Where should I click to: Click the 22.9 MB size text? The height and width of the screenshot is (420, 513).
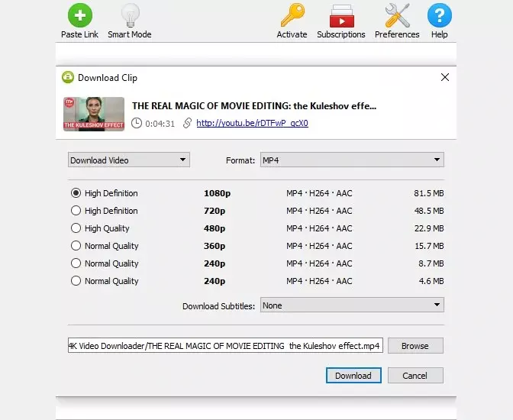pyautogui.click(x=429, y=228)
